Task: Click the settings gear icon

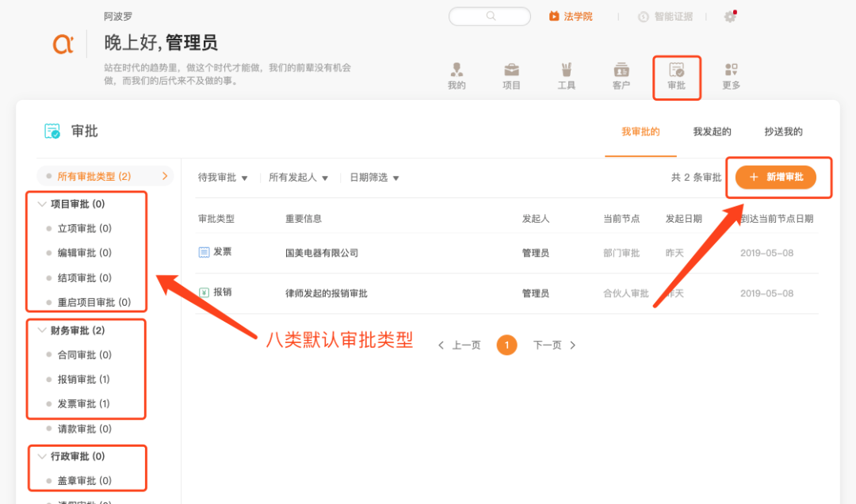Action: (x=730, y=17)
